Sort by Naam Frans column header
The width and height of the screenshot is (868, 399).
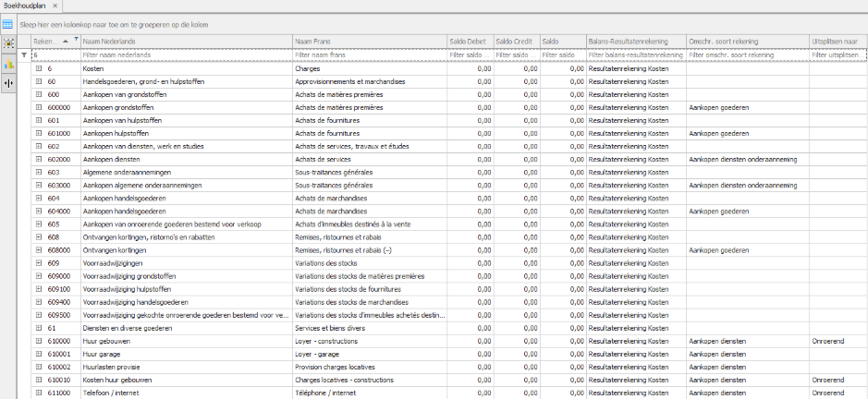370,42
